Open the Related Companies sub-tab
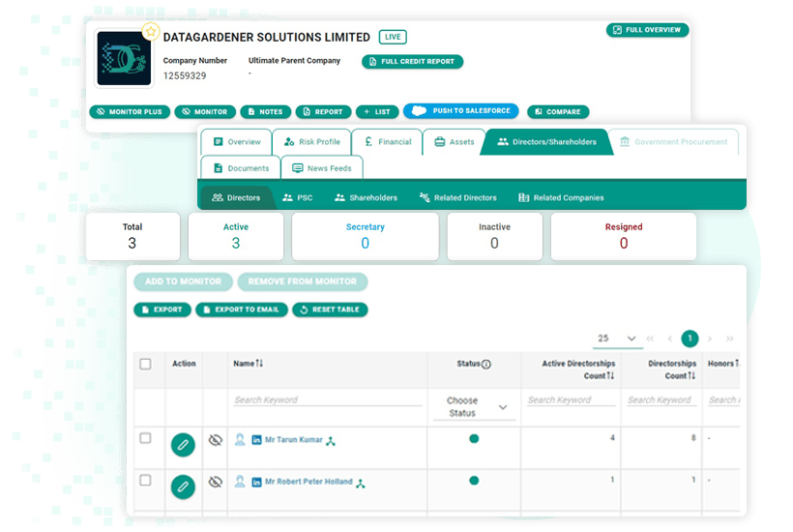The width and height of the screenshot is (793, 532). click(x=561, y=197)
